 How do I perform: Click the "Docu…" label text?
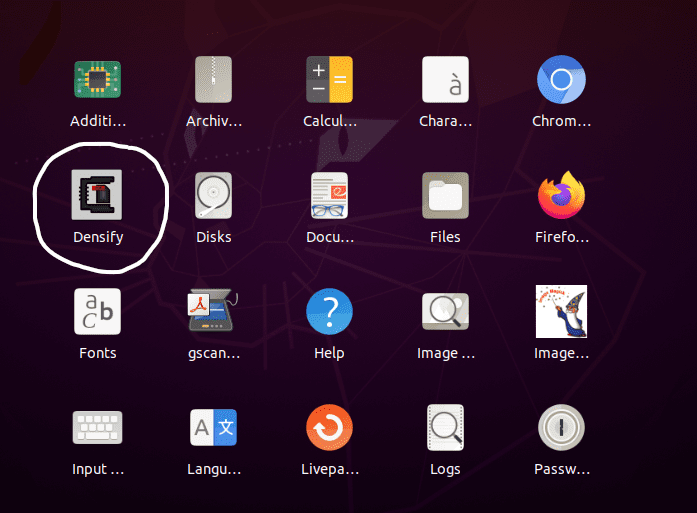tap(330, 237)
